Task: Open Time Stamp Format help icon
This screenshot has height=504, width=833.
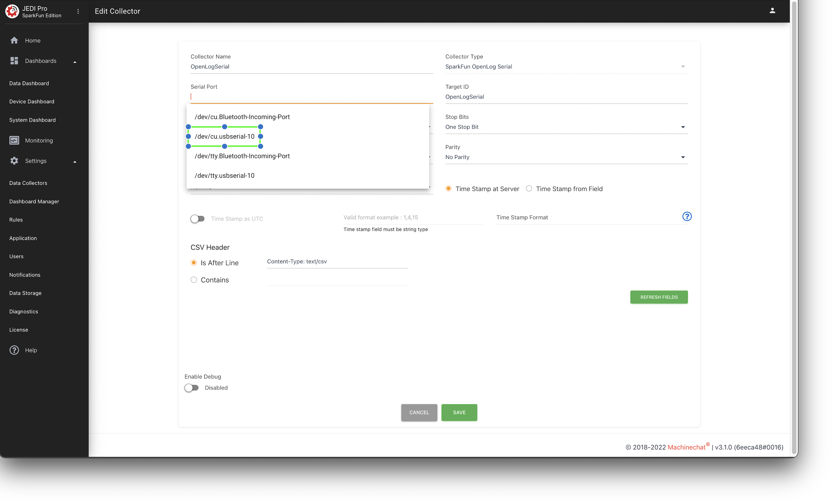Action: pyautogui.click(x=687, y=217)
